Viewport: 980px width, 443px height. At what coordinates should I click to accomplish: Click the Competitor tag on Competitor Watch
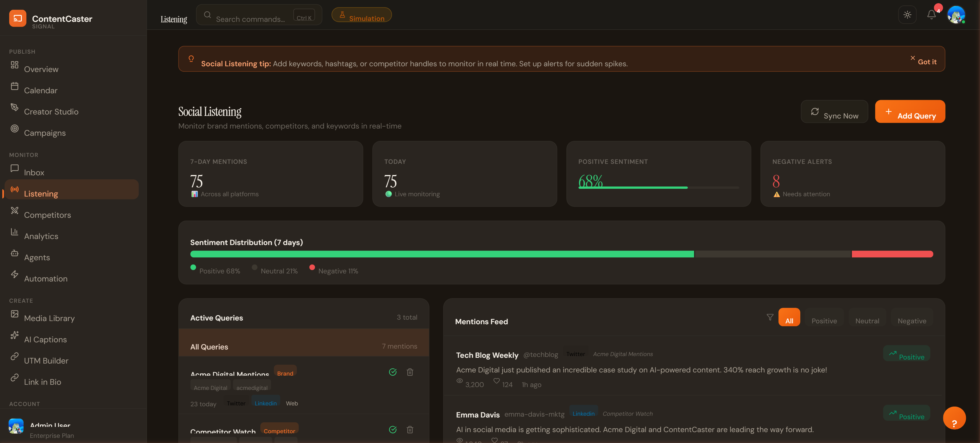coord(279,428)
